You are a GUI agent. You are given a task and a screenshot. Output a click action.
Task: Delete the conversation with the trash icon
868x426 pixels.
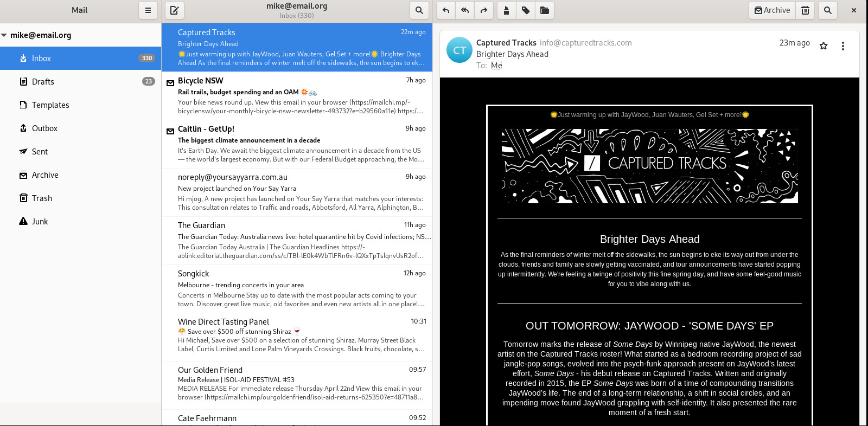coord(806,10)
